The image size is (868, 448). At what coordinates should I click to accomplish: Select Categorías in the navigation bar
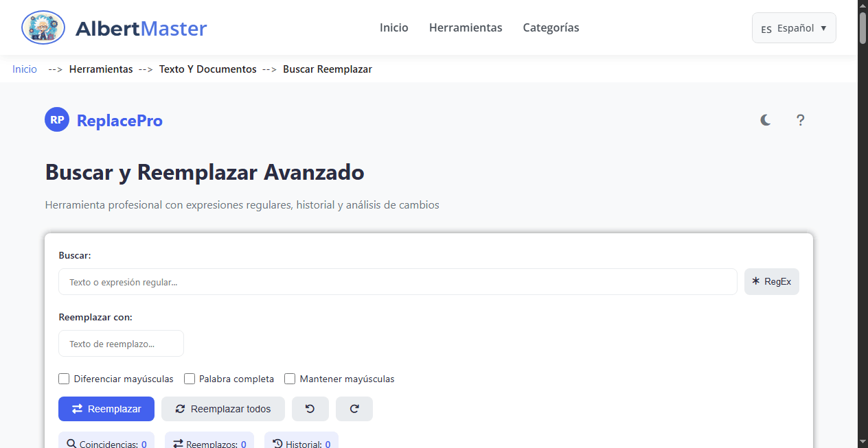coord(551,27)
